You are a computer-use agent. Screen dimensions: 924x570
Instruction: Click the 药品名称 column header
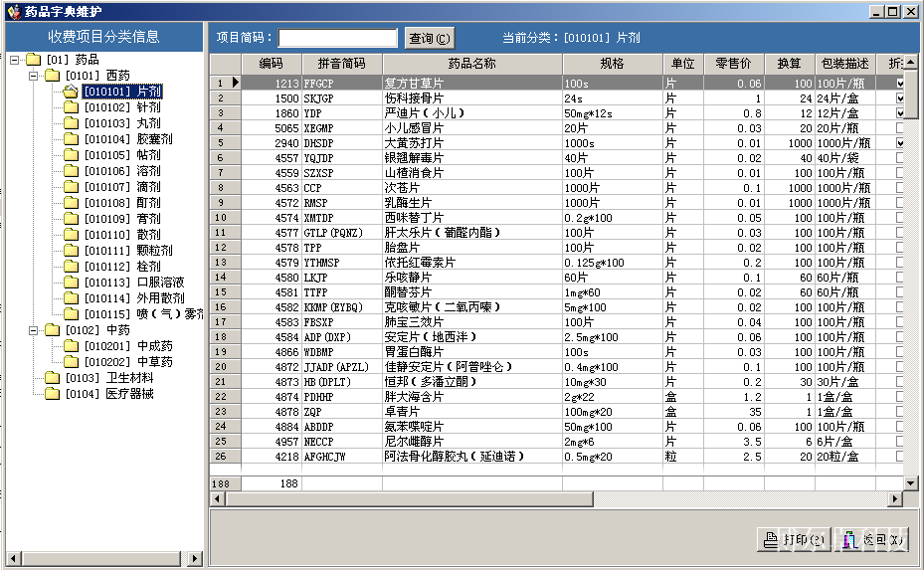point(471,63)
